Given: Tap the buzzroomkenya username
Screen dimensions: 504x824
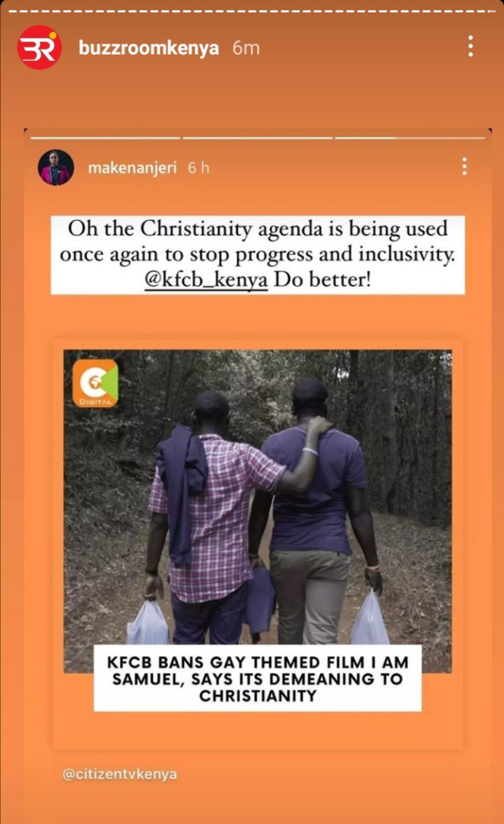Looking at the screenshot, I should pyautogui.click(x=148, y=48).
